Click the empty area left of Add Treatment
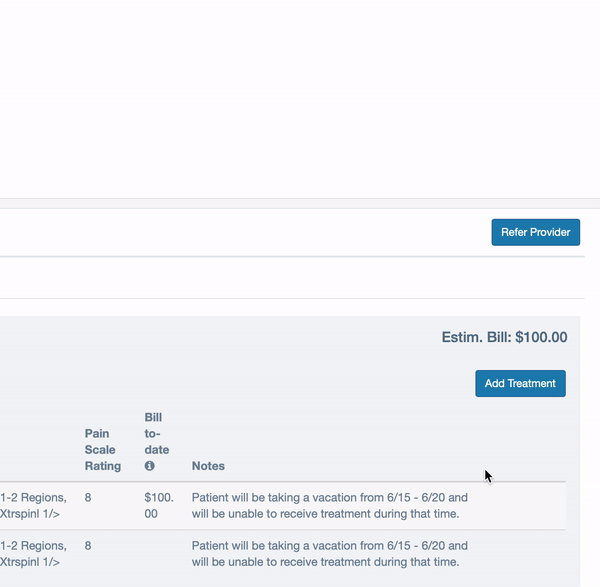Screen dimensions: 600x587 coord(237,383)
